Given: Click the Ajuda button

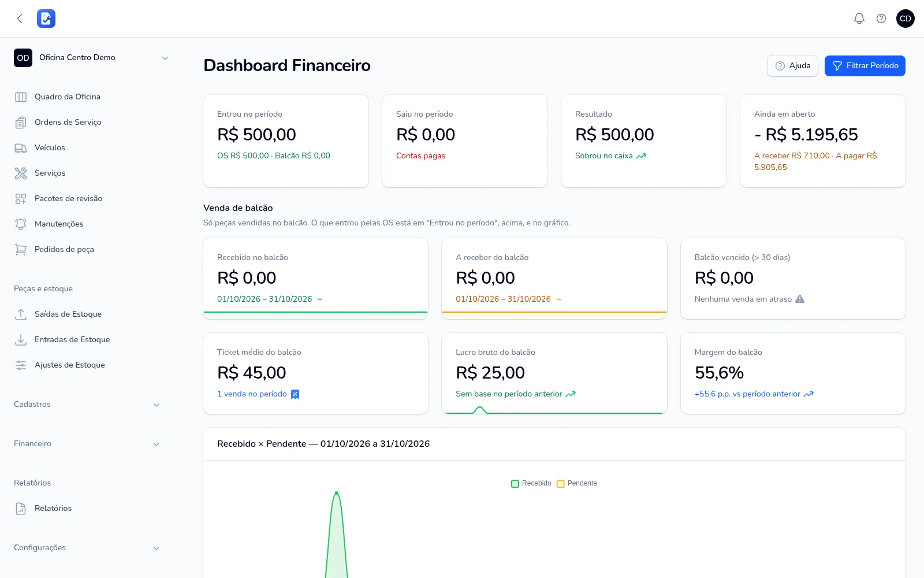Looking at the screenshot, I should (x=792, y=66).
